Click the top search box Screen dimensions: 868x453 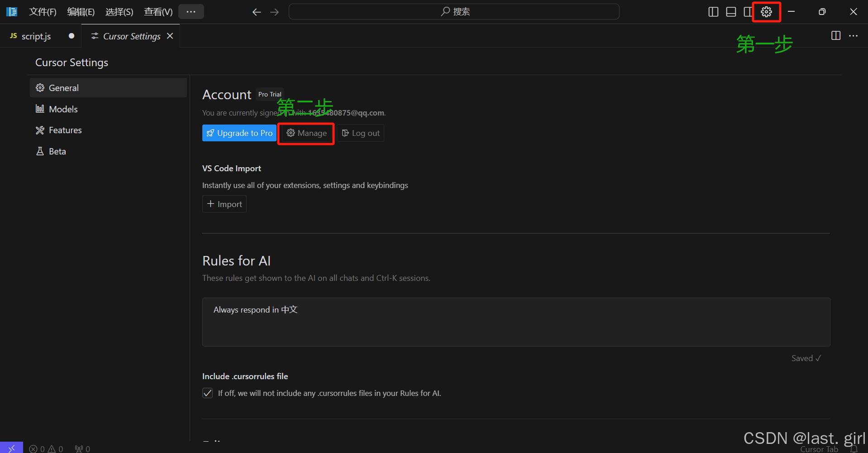click(x=454, y=12)
